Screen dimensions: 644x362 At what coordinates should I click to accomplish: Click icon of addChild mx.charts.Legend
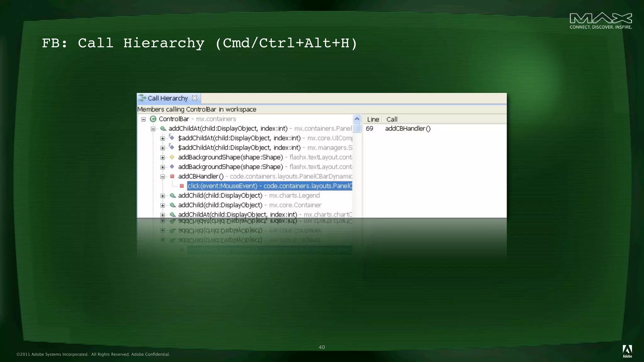coord(173,195)
